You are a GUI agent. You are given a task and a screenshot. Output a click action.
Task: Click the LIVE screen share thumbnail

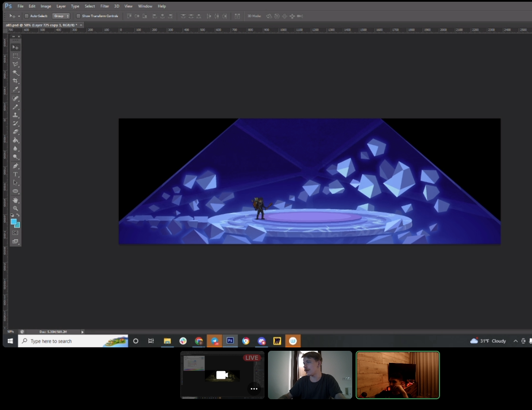pyautogui.click(x=222, y=375)
